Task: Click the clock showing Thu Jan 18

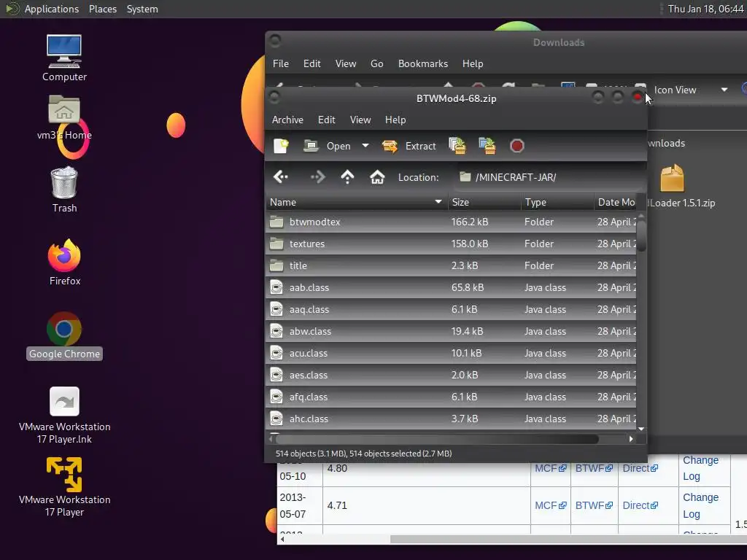Action: (705, 9)
